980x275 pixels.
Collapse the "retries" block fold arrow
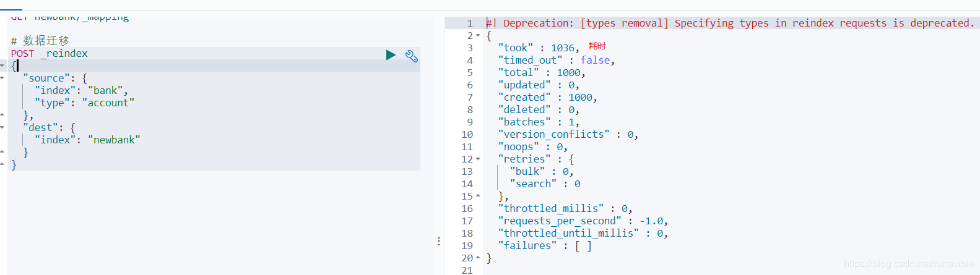point(478,159)
